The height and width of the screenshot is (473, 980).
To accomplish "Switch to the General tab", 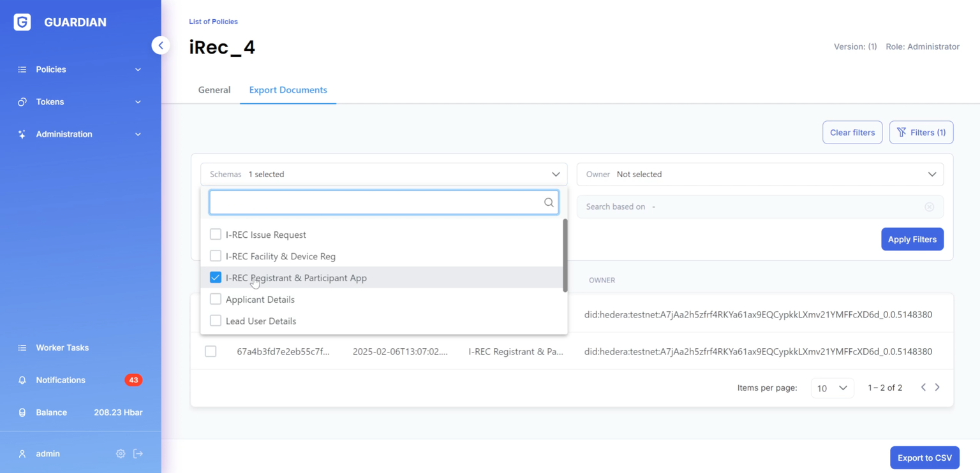I will (x=214, y=90).
